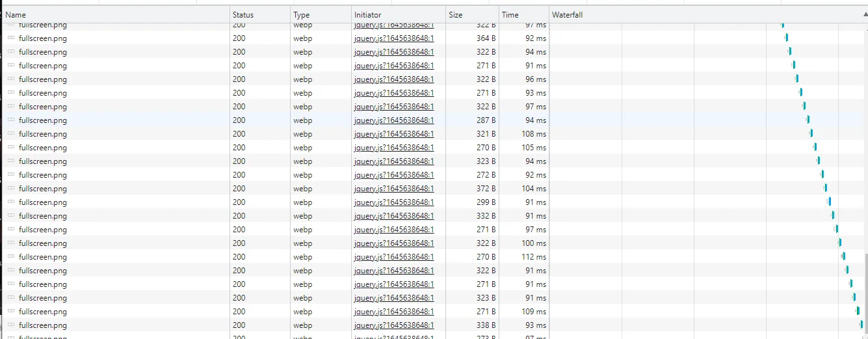Select fullscreen.png name in the 338 B row
Viewport: 868px width, 339px height.
pos(43,325)
